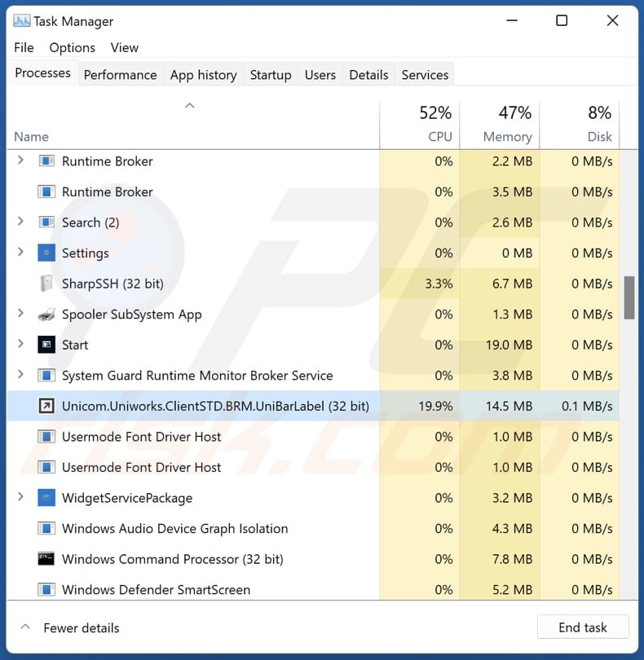Maximize the Task Manager window
644x660 pixels.
click(562, 20)
